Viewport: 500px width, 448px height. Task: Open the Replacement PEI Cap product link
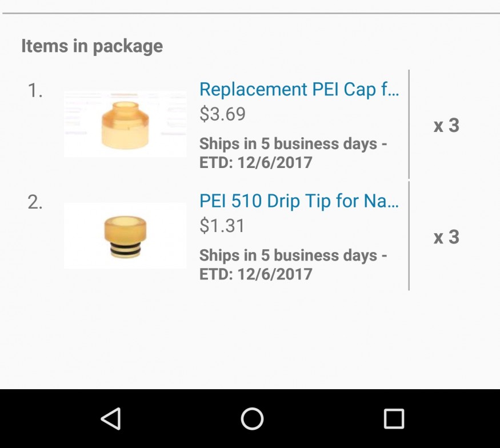pyautogui.click(x=299, y=90)
